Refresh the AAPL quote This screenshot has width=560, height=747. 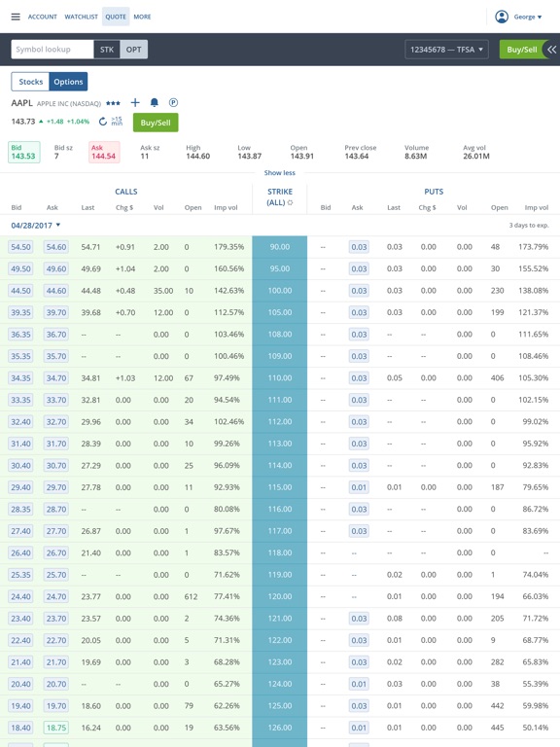coord(103,122)
